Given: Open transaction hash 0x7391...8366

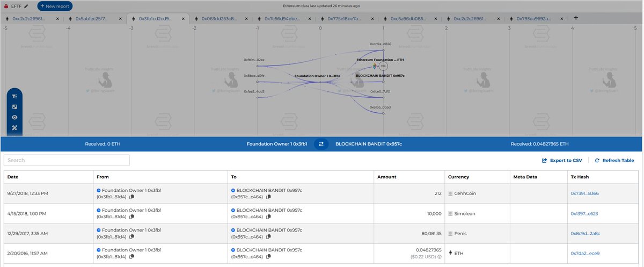Looking at the screenshot, I should [584, 193].
